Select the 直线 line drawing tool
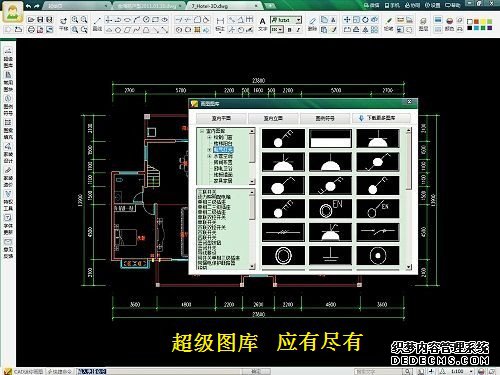500x375 pixels. pyautogui.click(x=97, y=25)
